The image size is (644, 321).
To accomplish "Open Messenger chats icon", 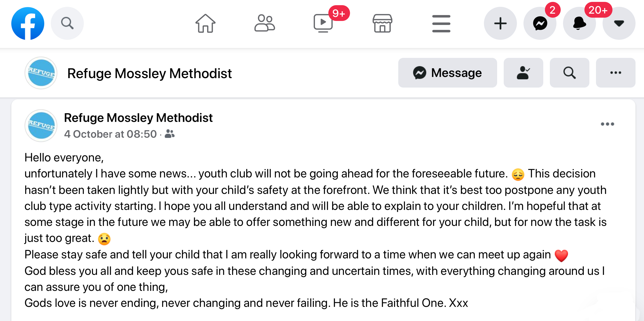I will [x=540, y=24].
